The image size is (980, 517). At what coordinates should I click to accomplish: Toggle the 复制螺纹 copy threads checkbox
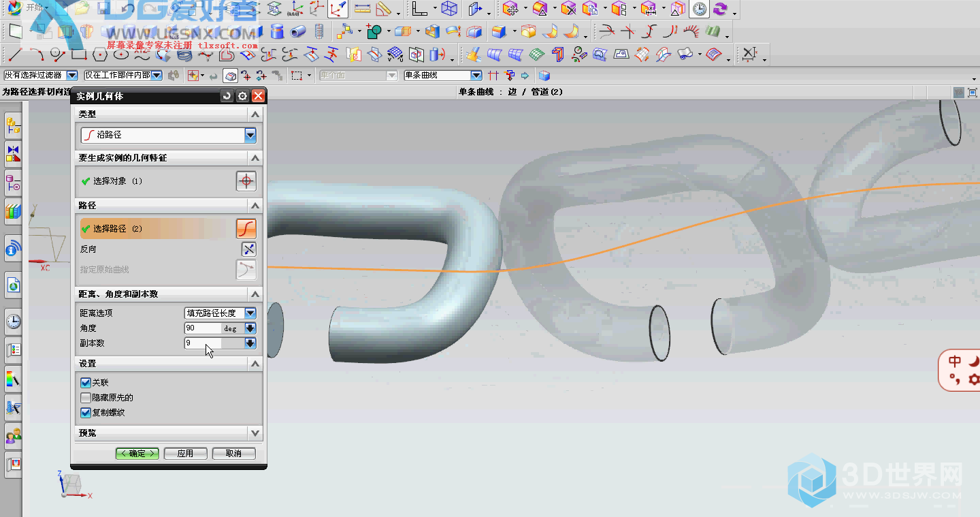tap(86, 413)
